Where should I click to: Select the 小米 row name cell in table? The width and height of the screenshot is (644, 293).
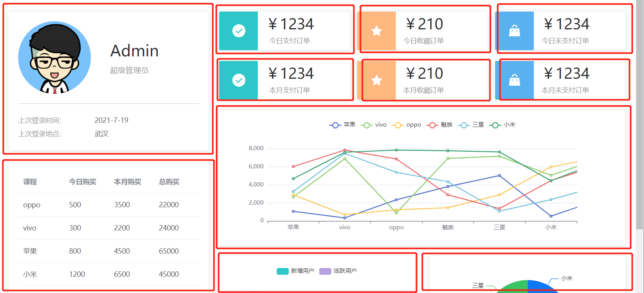tap(30, 274)
